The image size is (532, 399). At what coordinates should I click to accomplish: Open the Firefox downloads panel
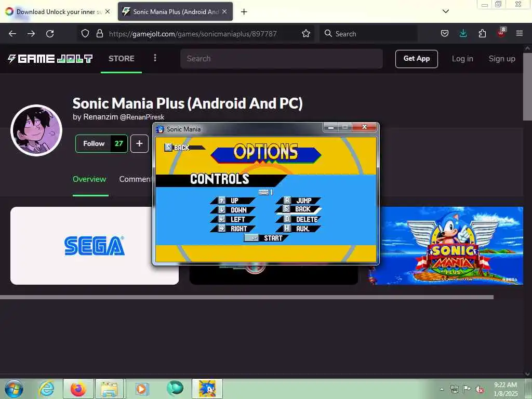463,33
